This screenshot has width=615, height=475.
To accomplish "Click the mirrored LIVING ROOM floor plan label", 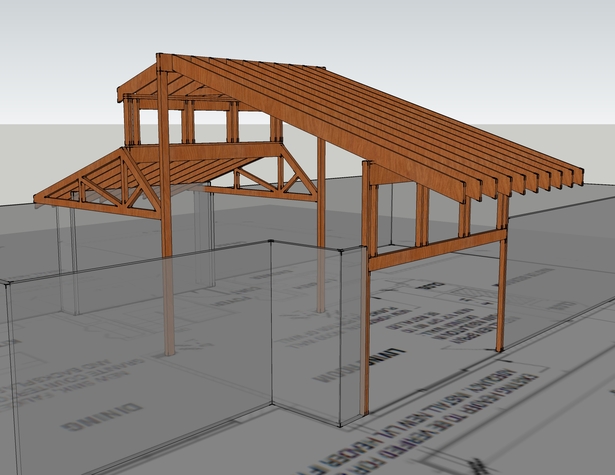I will [x=360, y=365].
